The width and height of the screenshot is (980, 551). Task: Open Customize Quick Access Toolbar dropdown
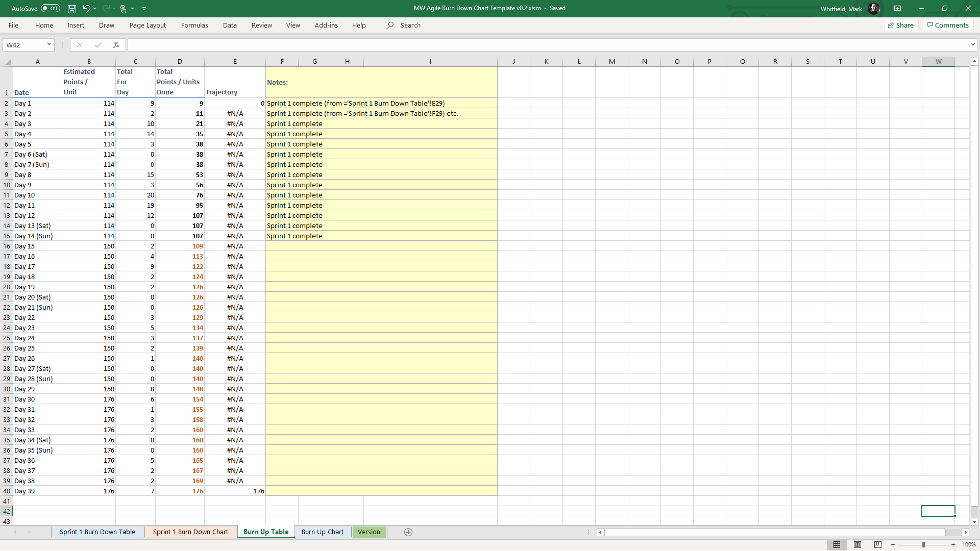click(x=144, y=9)
